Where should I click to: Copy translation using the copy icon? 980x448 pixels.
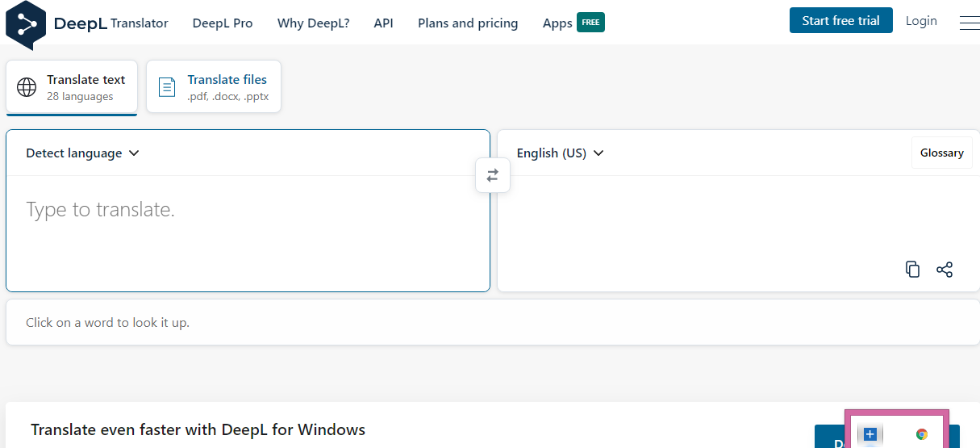coord(912,270)
